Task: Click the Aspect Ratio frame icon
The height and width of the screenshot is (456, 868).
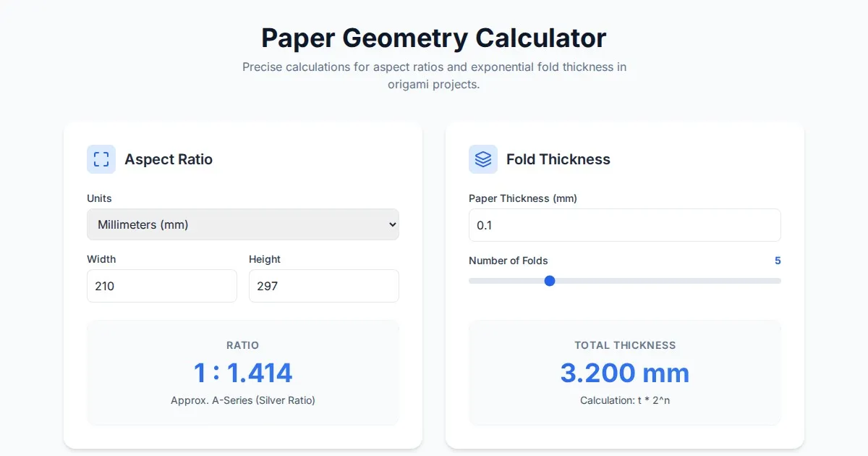Action: tap(101, 159)
